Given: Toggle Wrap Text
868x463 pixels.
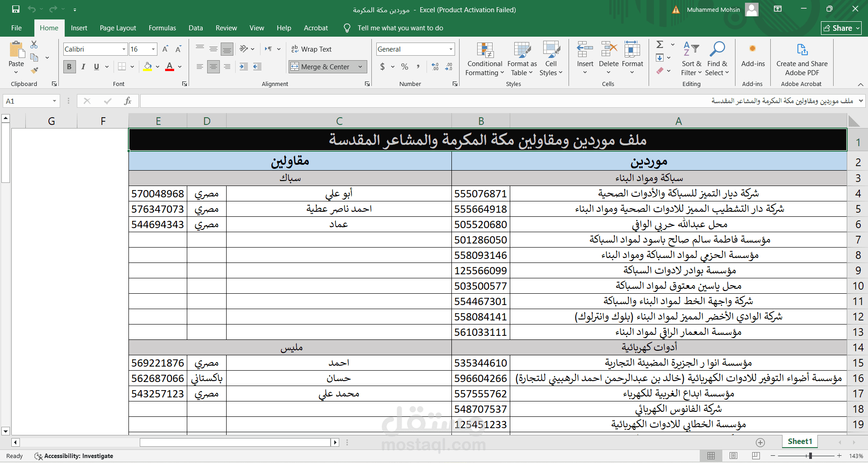Looking at the screenshot, I should [311, 49].
